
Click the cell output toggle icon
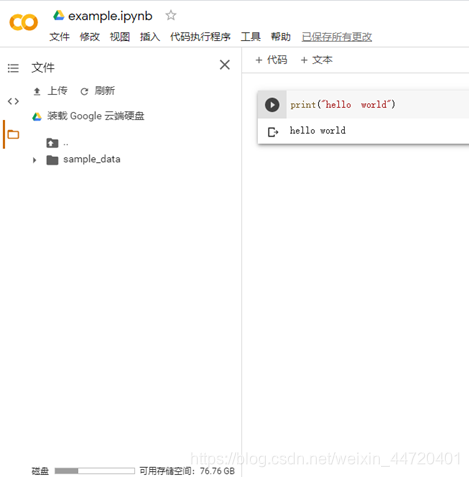point(273,132)
